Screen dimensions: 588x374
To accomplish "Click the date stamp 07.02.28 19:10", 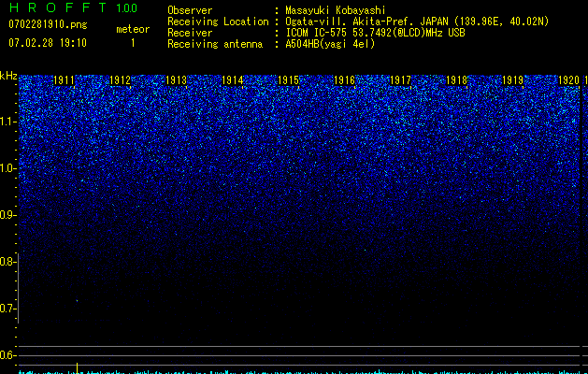I will (x=48, y=43).
